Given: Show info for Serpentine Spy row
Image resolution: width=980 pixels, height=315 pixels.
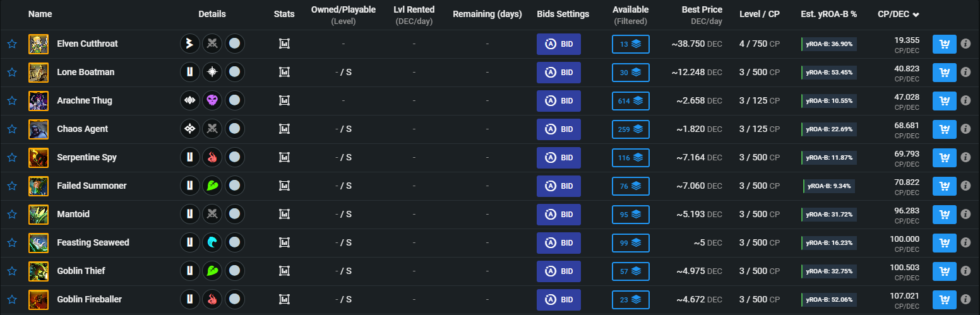Looking at the screenshot, I should [x=965, y=158].
